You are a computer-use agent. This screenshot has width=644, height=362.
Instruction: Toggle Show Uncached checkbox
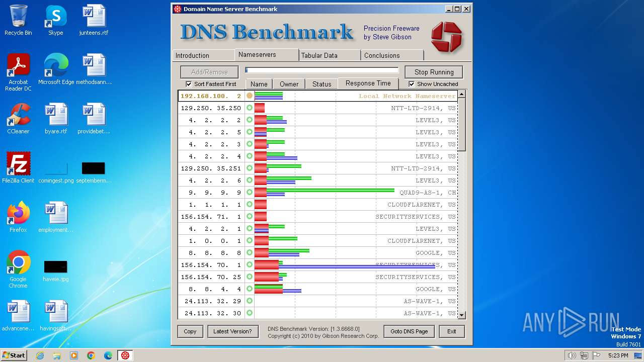tap(412, 84)
